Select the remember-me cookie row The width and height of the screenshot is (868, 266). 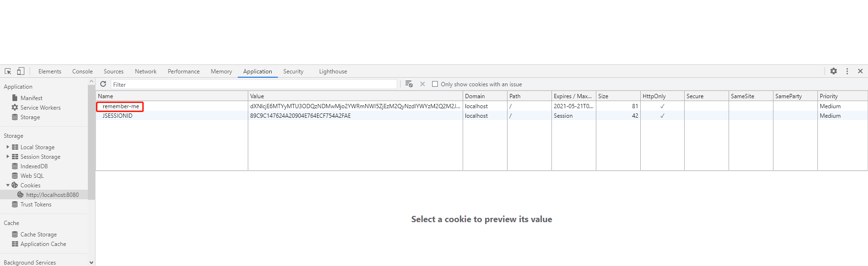[x=481, y=106]
